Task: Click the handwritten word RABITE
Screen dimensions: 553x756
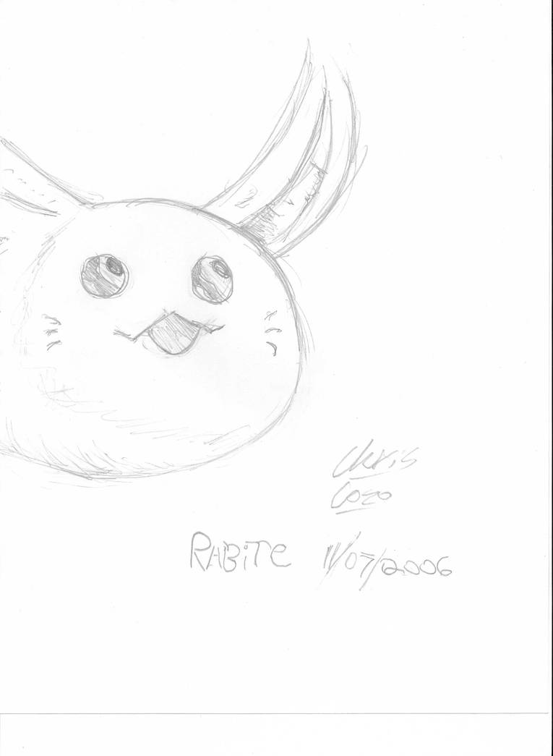Action: (240, 551)
